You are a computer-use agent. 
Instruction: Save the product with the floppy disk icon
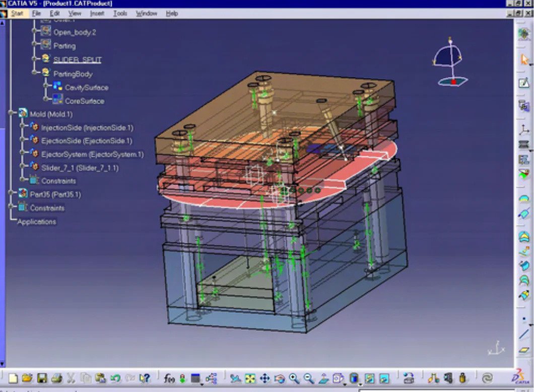(x=42, y=378)
